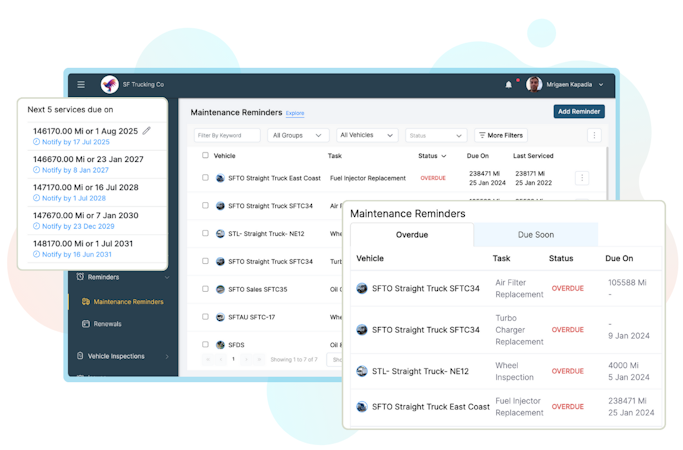Click pencil icon beside 1 Aug 2025
Screen dimensions: 683x450
147,131
